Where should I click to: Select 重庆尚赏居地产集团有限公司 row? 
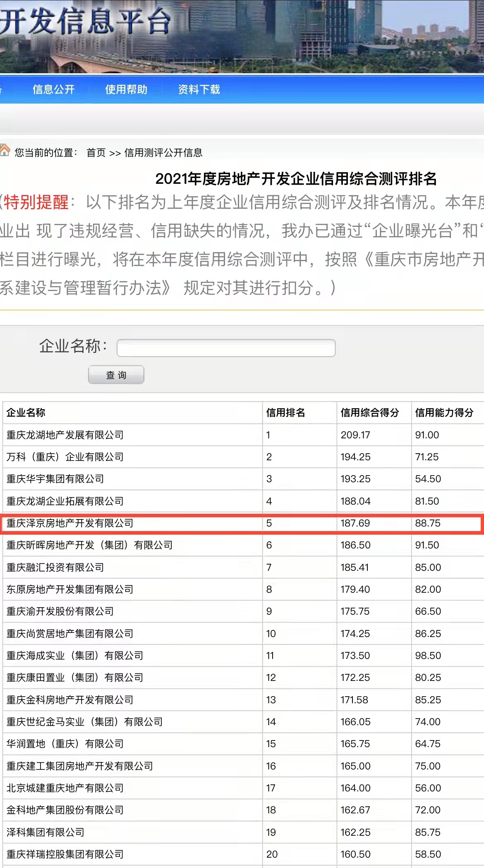click(x=243, y=634)
